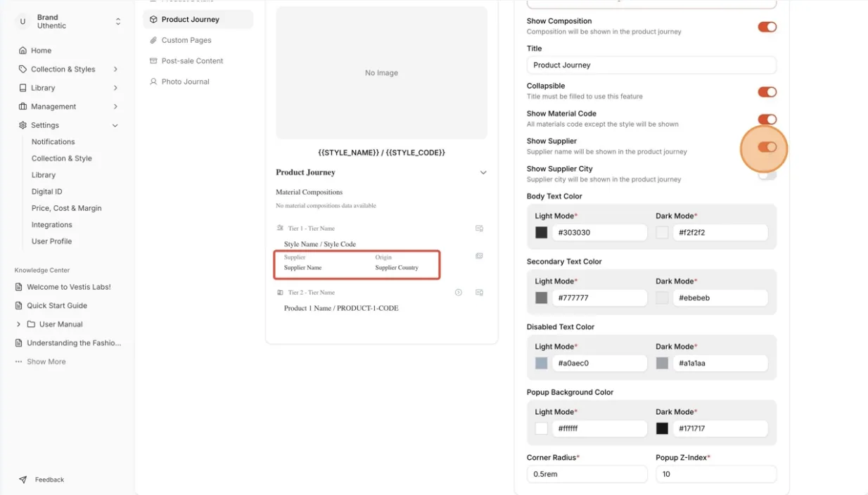This screenshot has width=868, height=495.
Task: Expand the Management submenu chevron
Action: (x=115, y=106)
